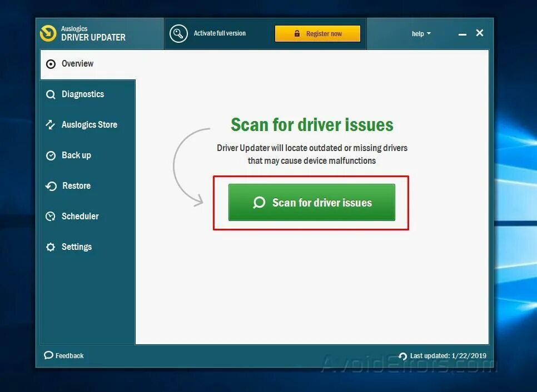Click Activate full version text
Image resolution: width=537 pixels, height=392 pixels.
click(x=220, y=33)
